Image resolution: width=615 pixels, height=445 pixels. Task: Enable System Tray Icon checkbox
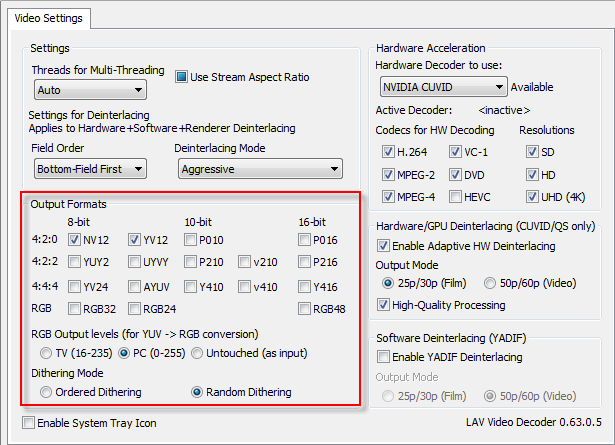[28, 423]
